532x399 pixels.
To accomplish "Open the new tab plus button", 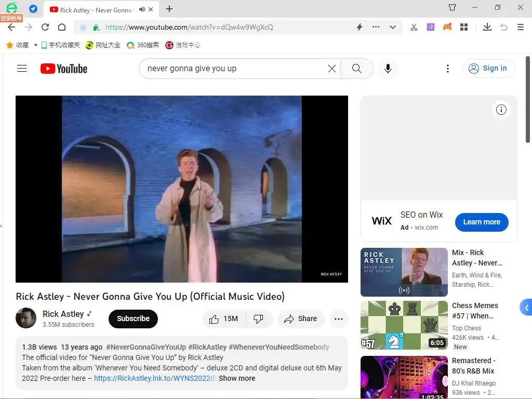I will tap(169, 9).
